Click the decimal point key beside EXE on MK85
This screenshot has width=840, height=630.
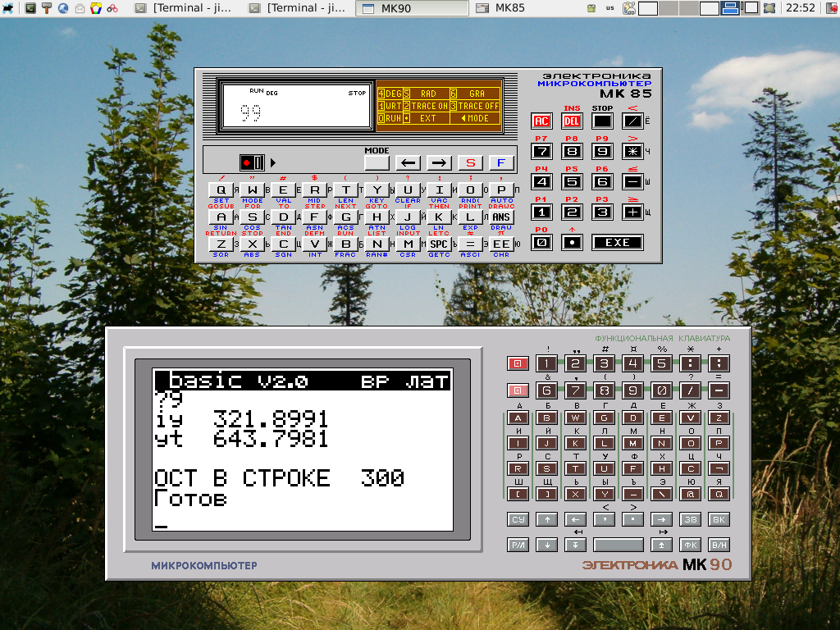572,243
